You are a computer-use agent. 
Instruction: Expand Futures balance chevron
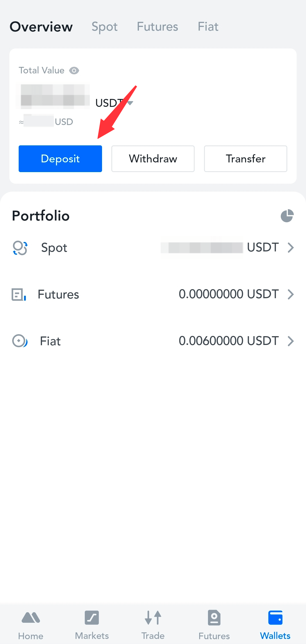click(x=291, y=294)
